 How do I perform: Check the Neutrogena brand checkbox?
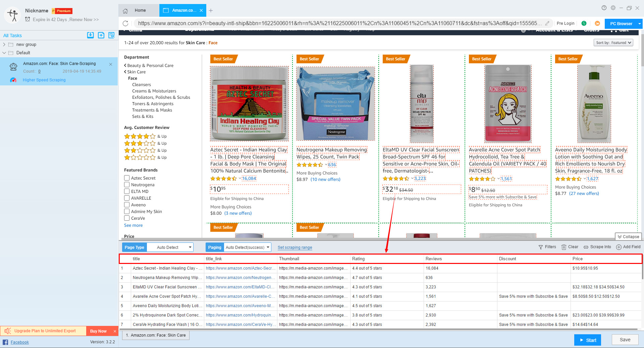click(127, 185)
